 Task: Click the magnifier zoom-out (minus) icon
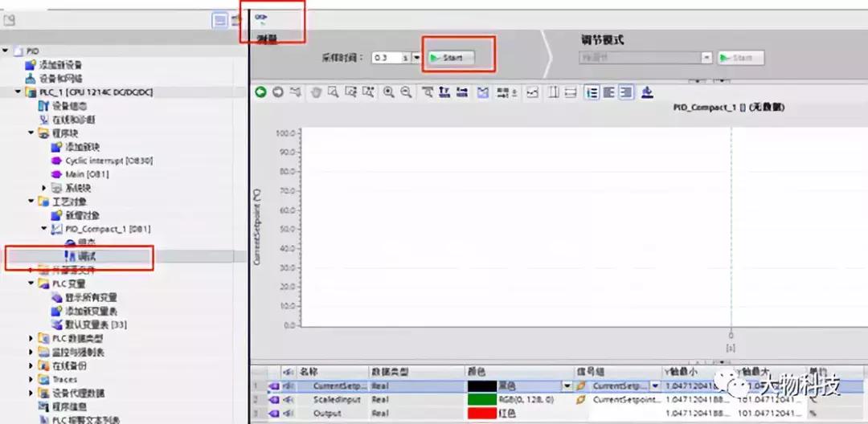pyautogui.click(x=407, y=92)
